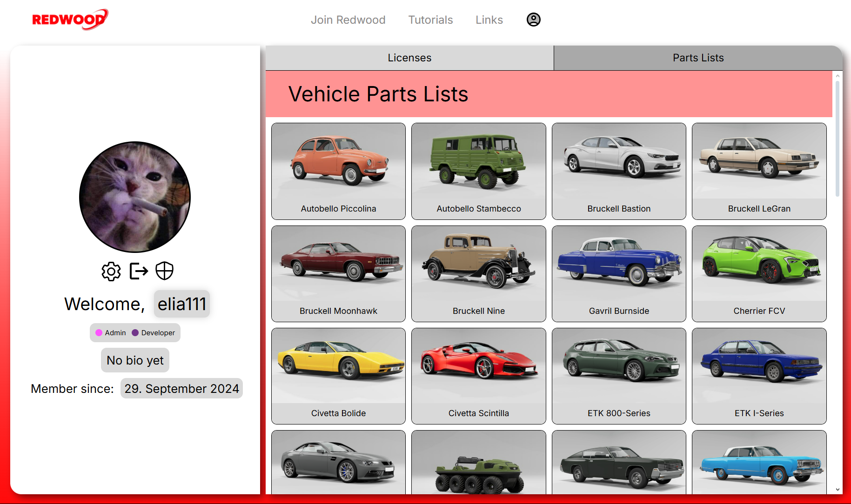851x504 pixels.
Task: Click the scrollbar down arrow
Action: point(838,490)
